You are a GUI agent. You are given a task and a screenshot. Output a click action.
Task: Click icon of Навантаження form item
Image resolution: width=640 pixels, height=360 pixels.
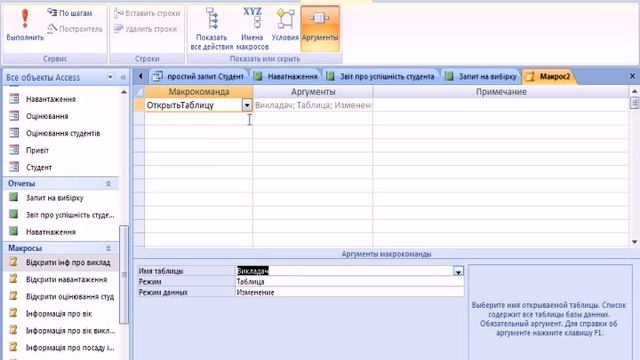point(14,99)
